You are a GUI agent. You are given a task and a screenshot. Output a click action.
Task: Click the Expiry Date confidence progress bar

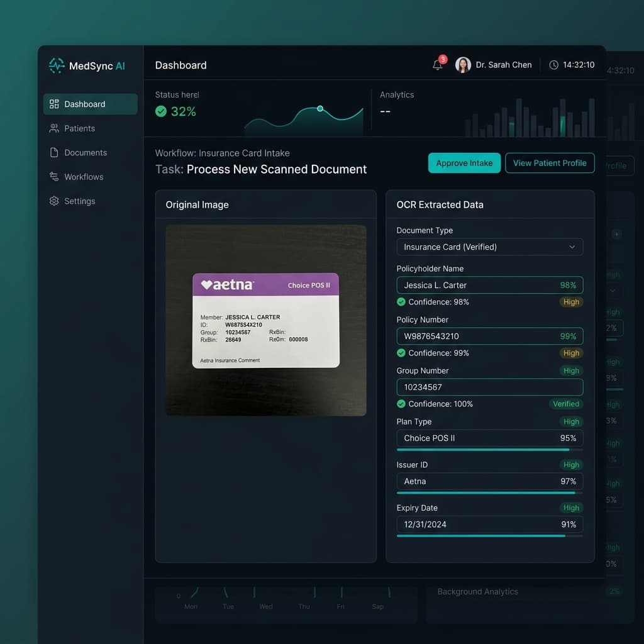pos(489,536)
